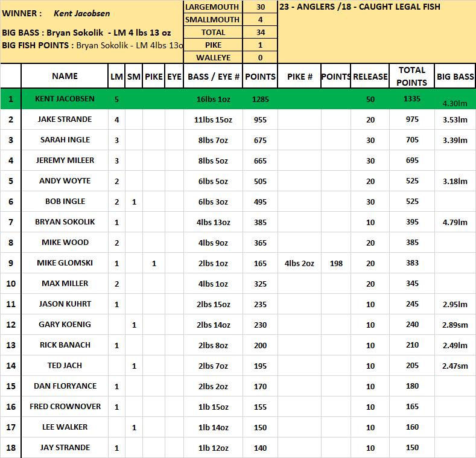Click the 383 total points cell
The image size is (476, 458).
412,262
